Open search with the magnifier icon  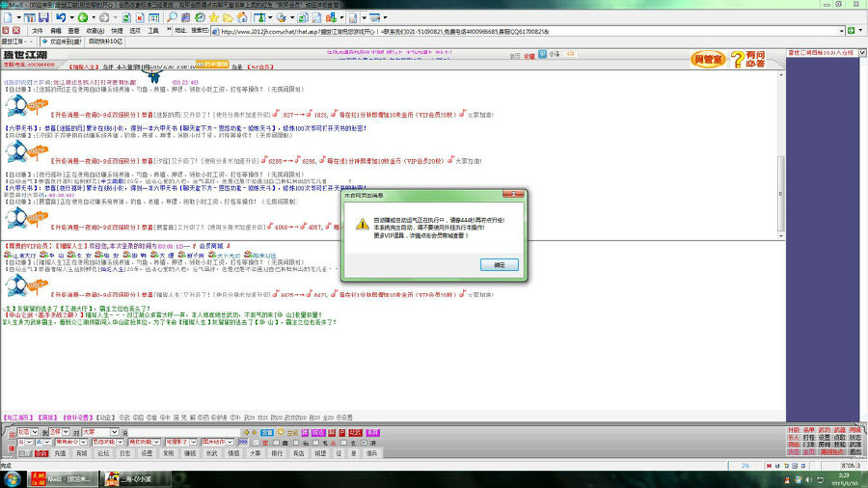pos(173,17)
